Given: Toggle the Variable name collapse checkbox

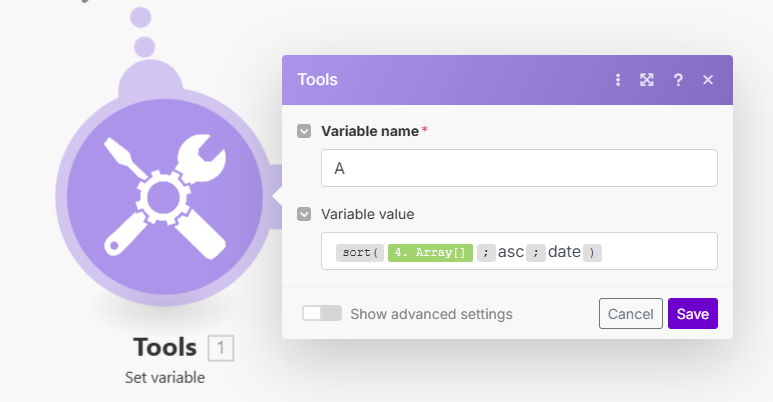Looking at the screenshot, I should coord(304,131).
